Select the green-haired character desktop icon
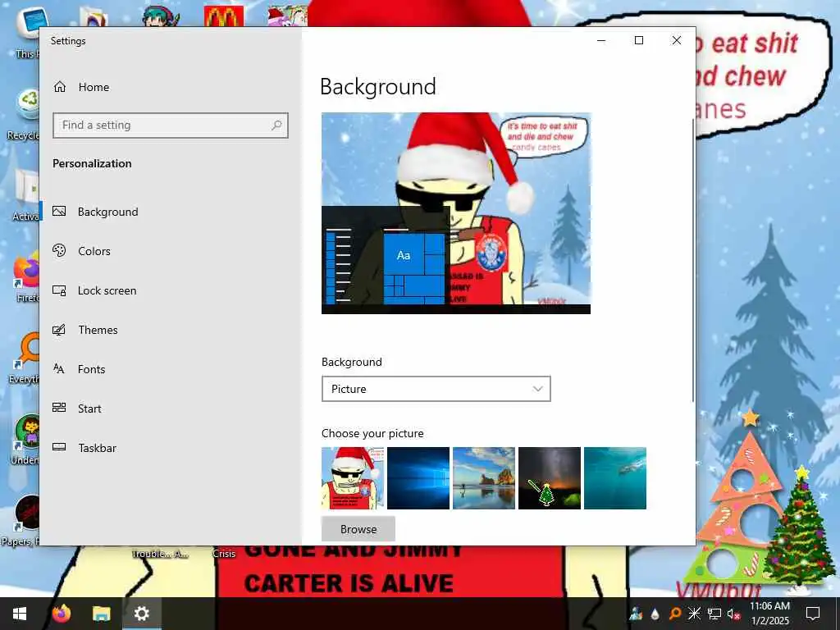This screenshot has height=630, width=840. (161, 16)
